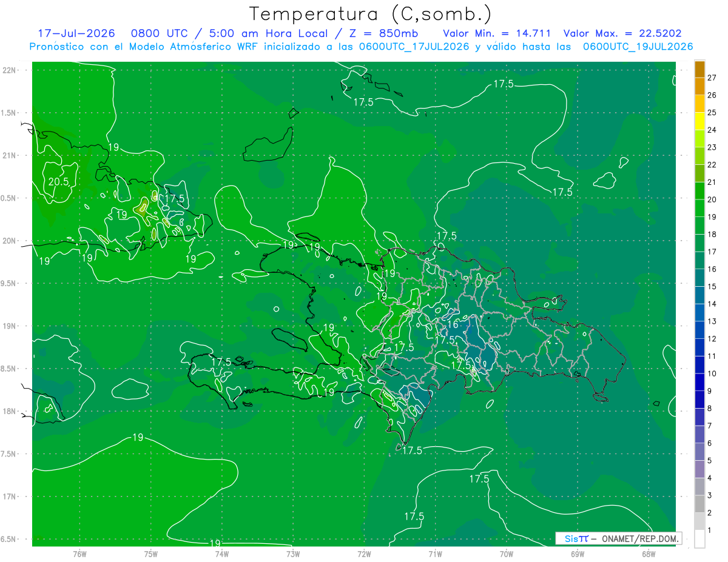Click the '24' value on the color scale
The height and width of the screenshot is (562, 728).
point(712,130)
